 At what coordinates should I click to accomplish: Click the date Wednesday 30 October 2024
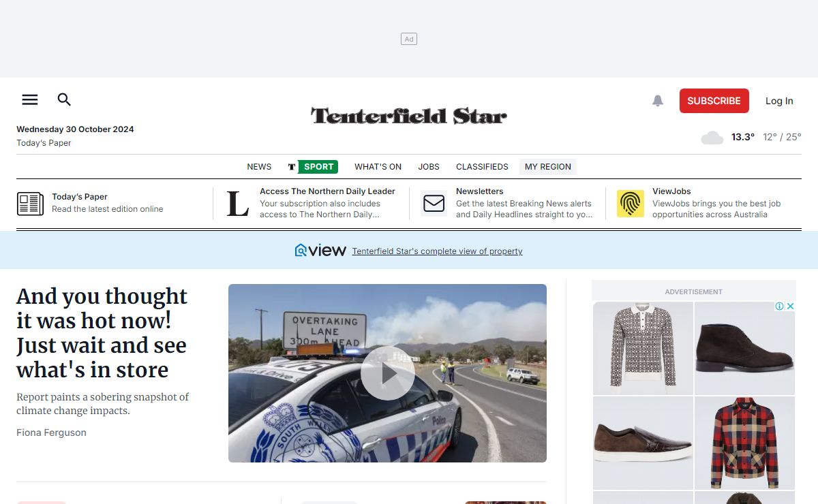click(x=75, y=129)
